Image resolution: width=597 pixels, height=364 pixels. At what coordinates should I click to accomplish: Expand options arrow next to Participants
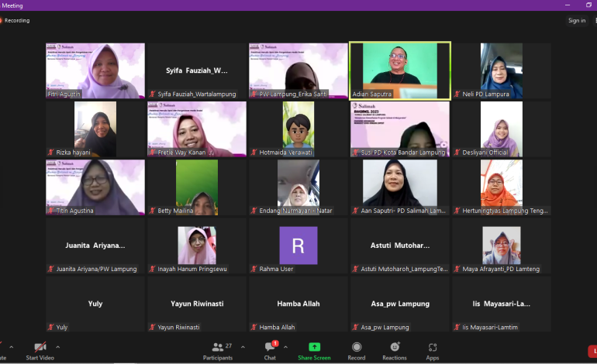pos(243,347)
